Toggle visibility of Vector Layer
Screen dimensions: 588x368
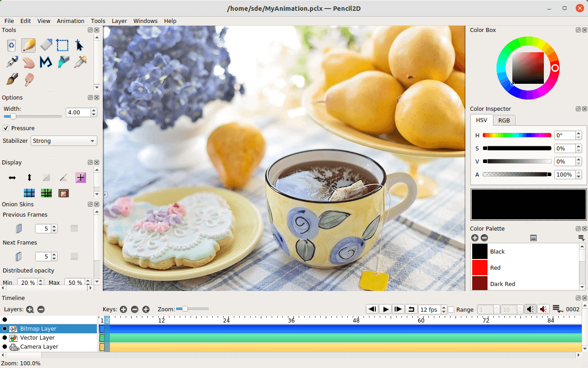click(x=5, y=338)
